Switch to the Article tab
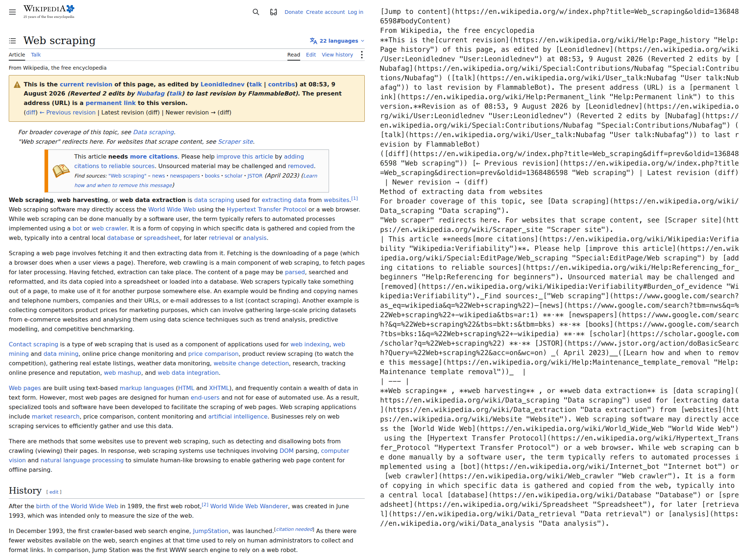The height and width of the screenshot is (560, 747). click(17, 55)
